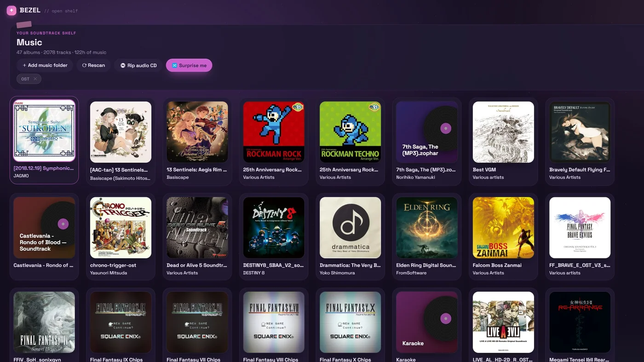Start Rip audio CD

tap(138, 65)
